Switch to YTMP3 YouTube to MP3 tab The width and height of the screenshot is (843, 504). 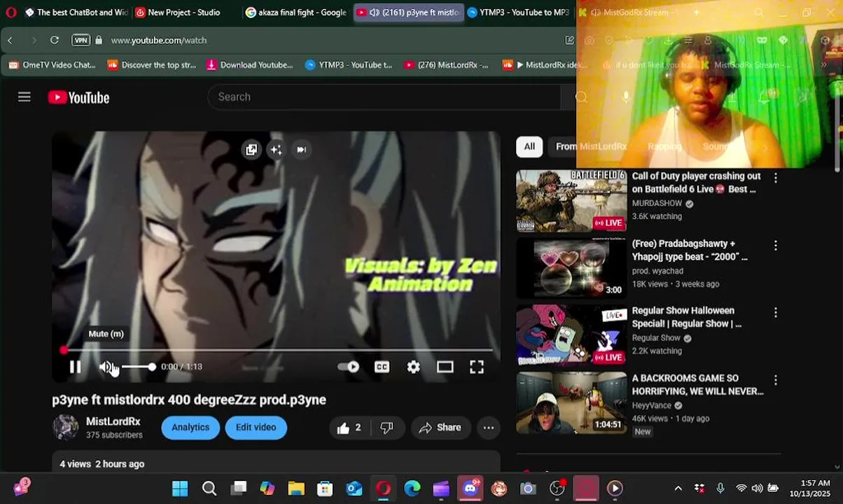(518, 13)
